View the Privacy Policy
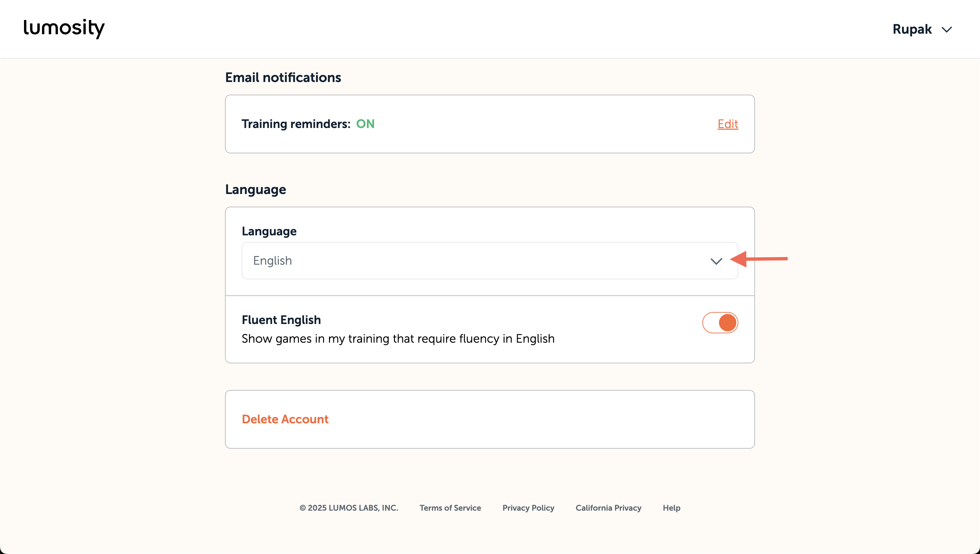Screen dimensions: 980x554 528,508
